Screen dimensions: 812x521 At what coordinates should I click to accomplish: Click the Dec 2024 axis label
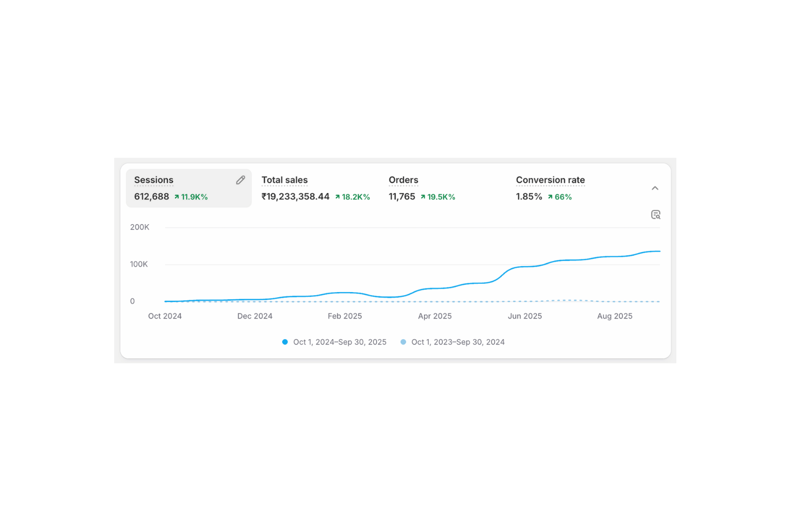click(255, 316)
